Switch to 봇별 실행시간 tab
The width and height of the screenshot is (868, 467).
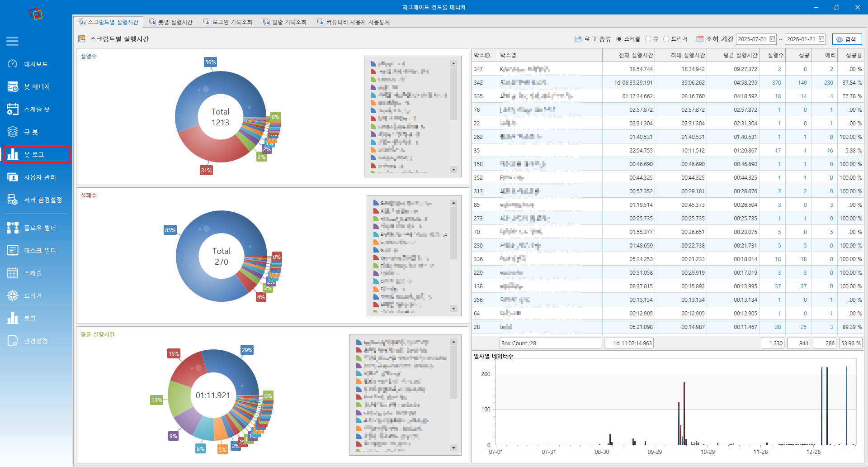pos(171,22)
